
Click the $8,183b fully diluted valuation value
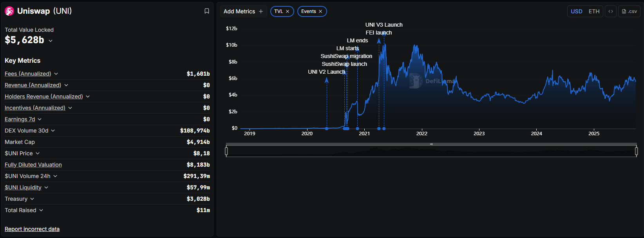[198, 165]
